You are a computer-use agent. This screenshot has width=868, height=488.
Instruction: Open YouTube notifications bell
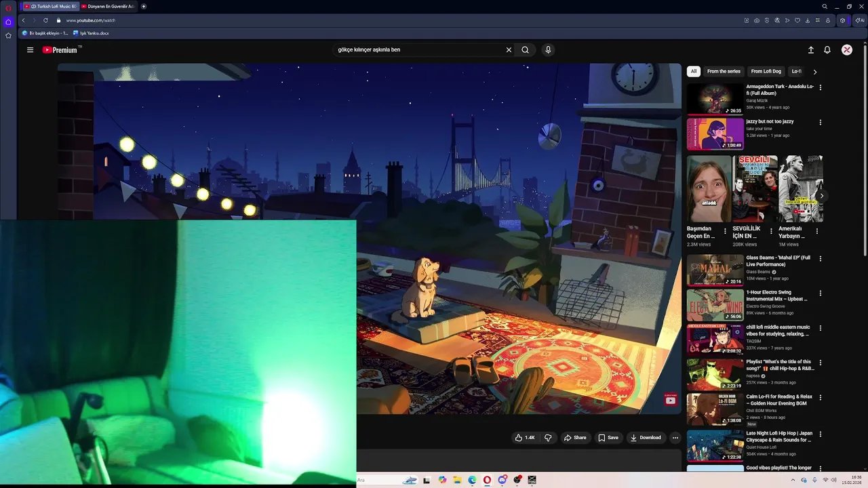827,49
